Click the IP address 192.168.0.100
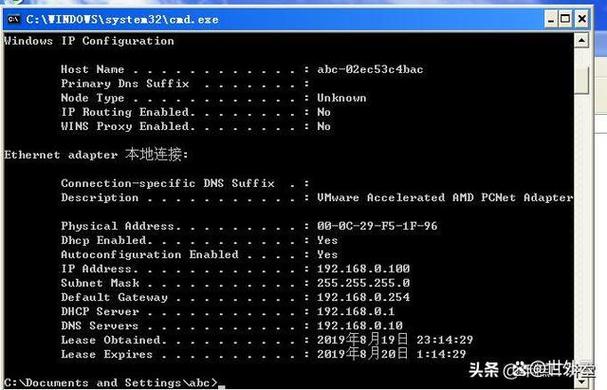607x390 pixels. (364, 268)
